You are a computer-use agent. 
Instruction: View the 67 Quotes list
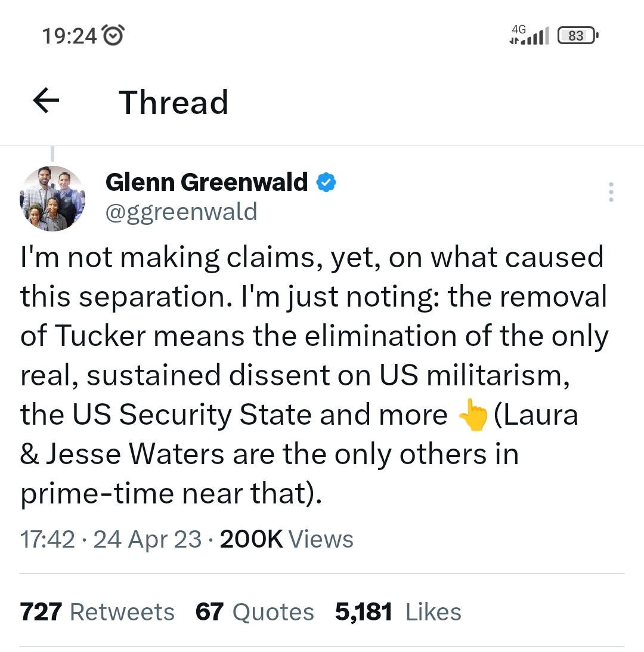[255, 612]
